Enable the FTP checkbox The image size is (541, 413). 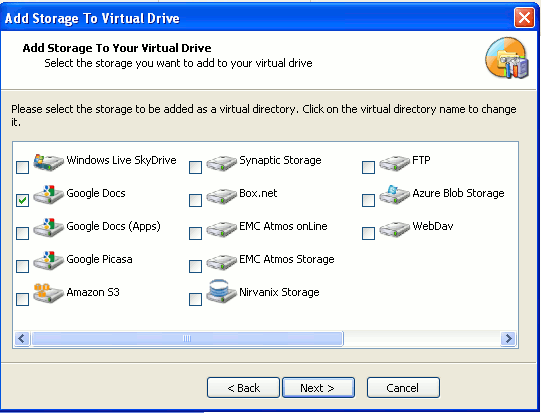(368, 167)
